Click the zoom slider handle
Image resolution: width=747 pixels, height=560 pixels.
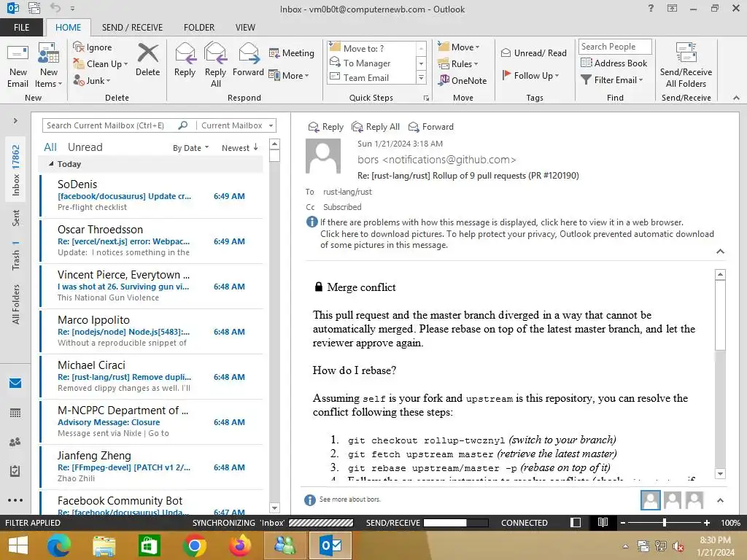(x=664, y=523)
